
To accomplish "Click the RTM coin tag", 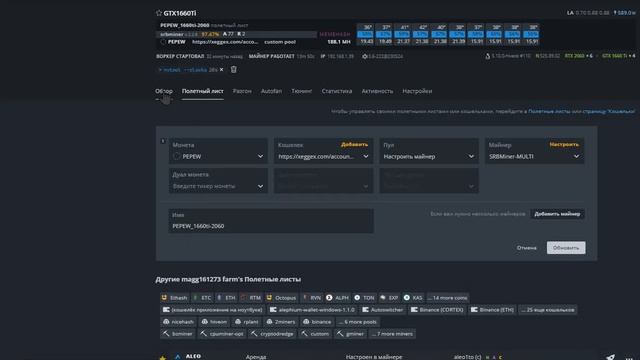I will 251,298.
